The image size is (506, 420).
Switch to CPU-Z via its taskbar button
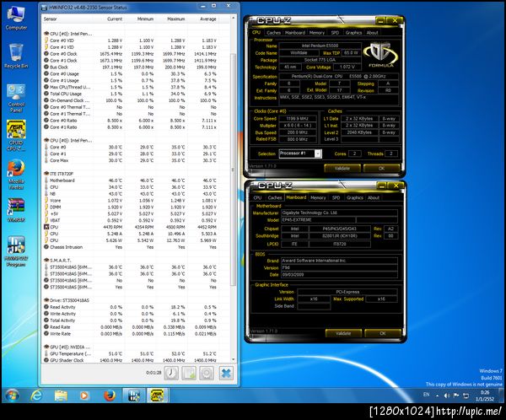click(x=158, y=396)
